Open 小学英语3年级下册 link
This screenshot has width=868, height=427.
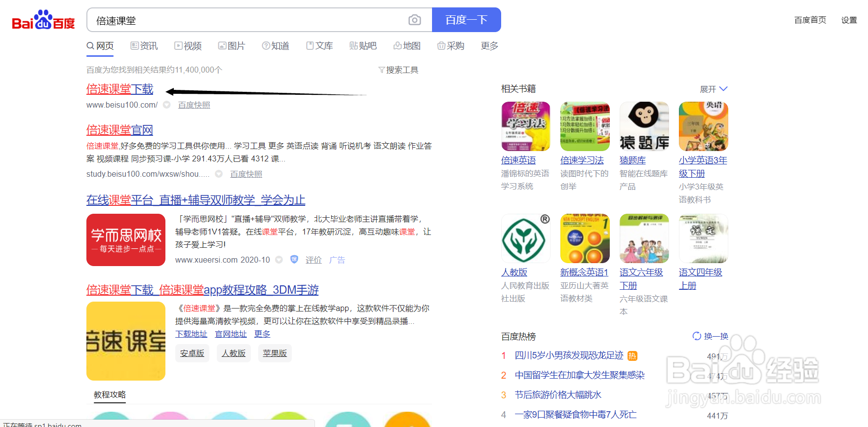point(703,167)
